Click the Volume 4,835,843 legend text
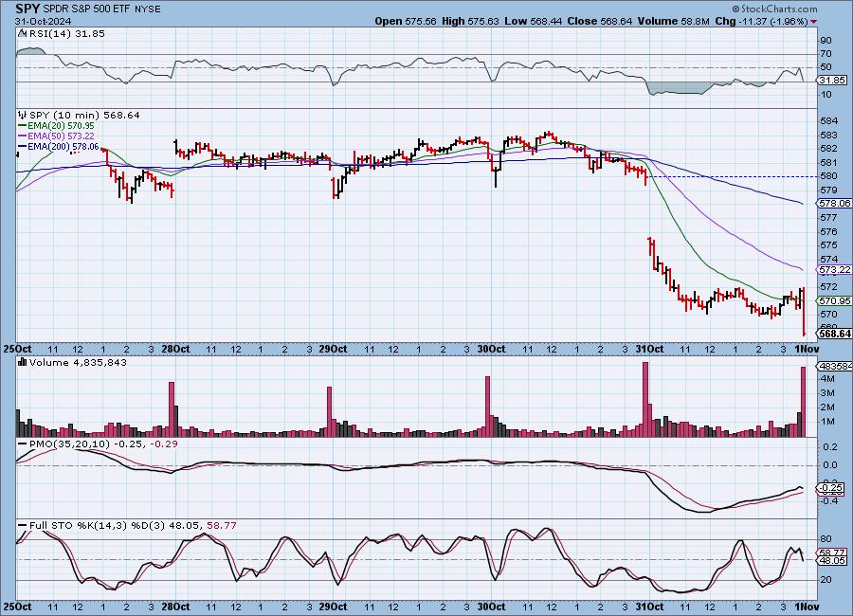The image size is (853, 616). [78, 362]
